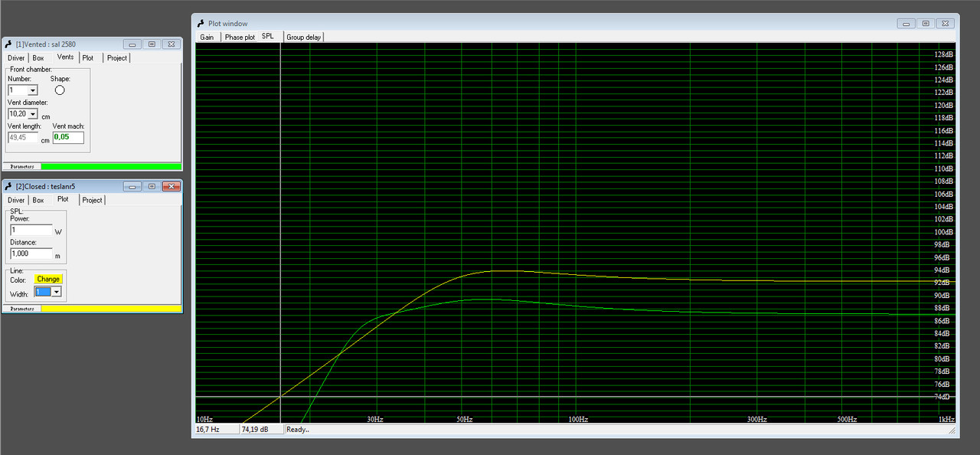Click the Ready.. status bar text

tap(298, 430)
